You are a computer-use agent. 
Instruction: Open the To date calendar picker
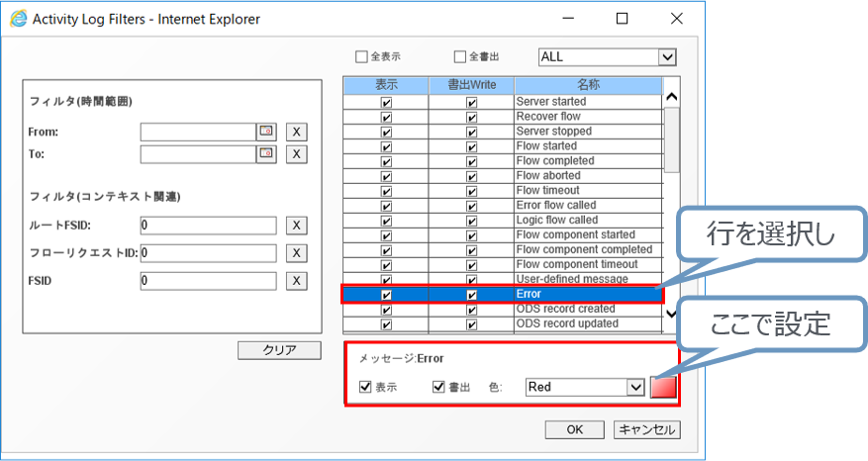point(266,153)
